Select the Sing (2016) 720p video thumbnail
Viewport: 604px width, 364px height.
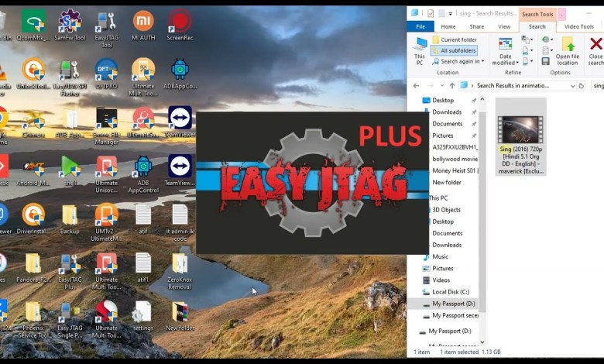tap(520, 136)
